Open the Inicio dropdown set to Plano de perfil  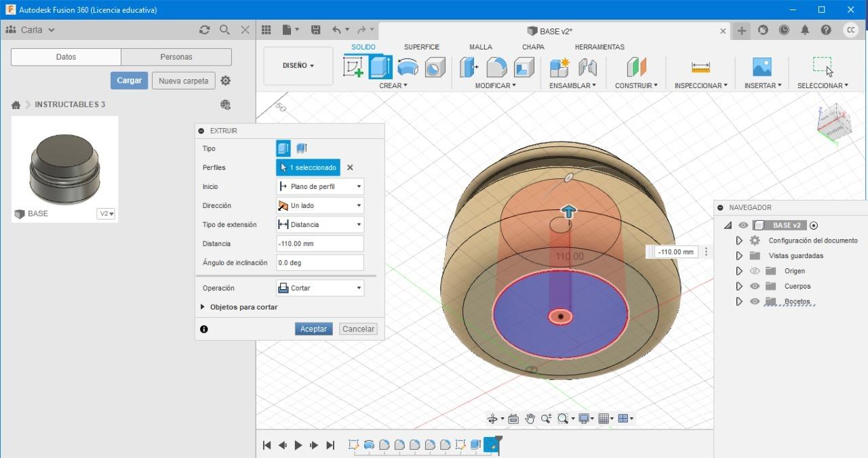[320, 186]
